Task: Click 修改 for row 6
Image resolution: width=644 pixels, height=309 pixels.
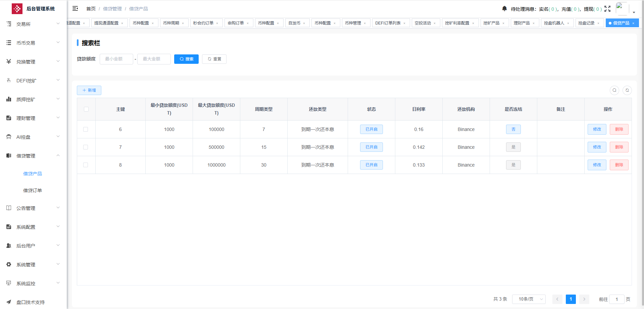Action: coord(597,129)
